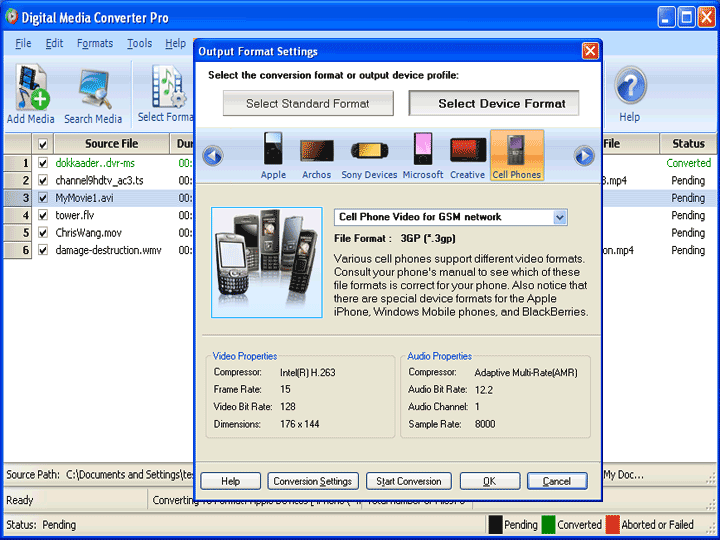Expand the Cell Phone Video format dropdown

click(x=560, y=217)
